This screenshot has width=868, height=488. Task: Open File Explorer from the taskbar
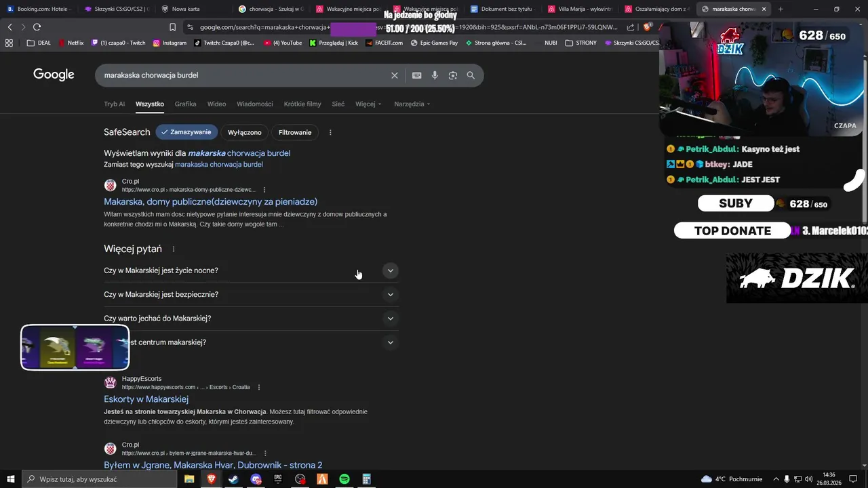pos(189,479)
